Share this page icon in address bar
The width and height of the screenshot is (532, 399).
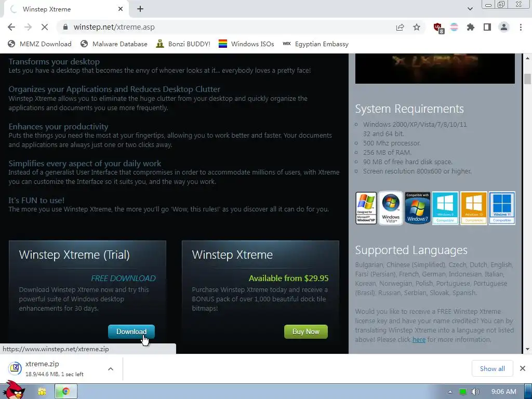pos(400,27)
